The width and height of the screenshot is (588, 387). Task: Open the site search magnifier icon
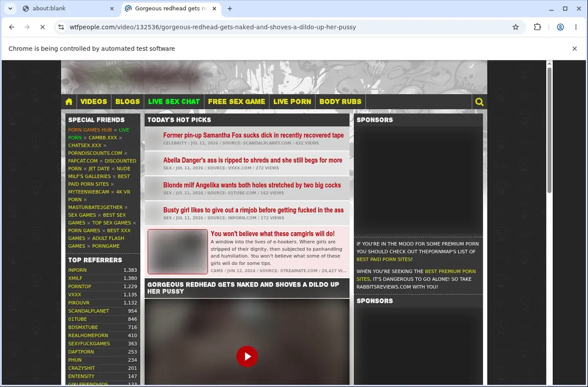click(x=479, y=101)
